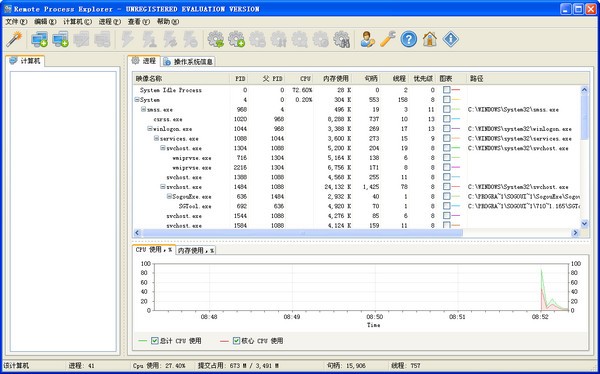Open the 进程(P) menu

(109, 22)
